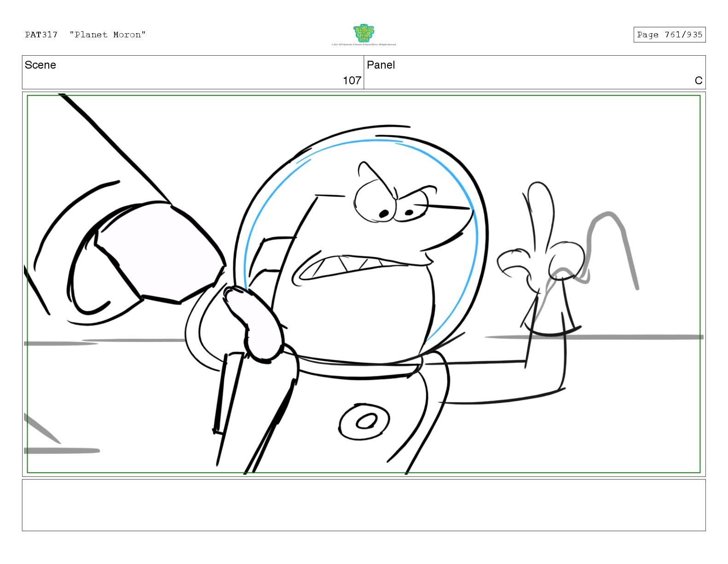
Task: Click the storyboard panel drawing
Action: 364,284
